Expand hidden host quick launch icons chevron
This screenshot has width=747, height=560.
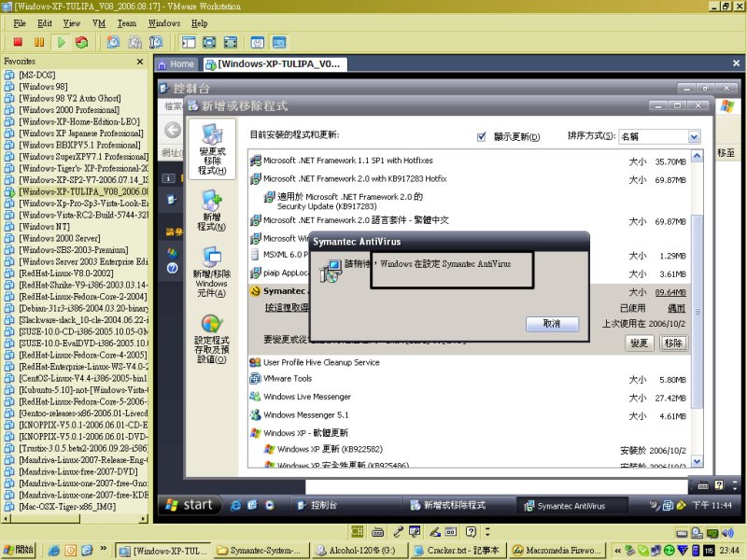pos(103,549)
